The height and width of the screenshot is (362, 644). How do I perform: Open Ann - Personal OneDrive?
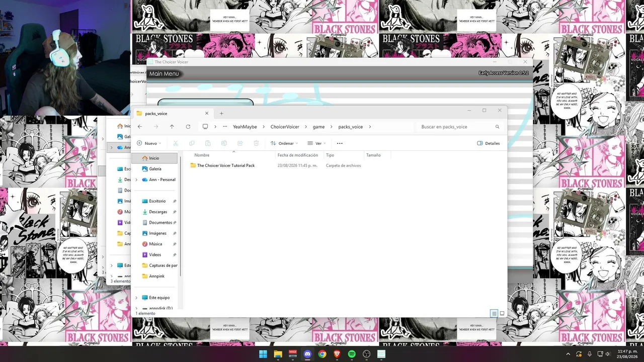click(x=162, y=179)
